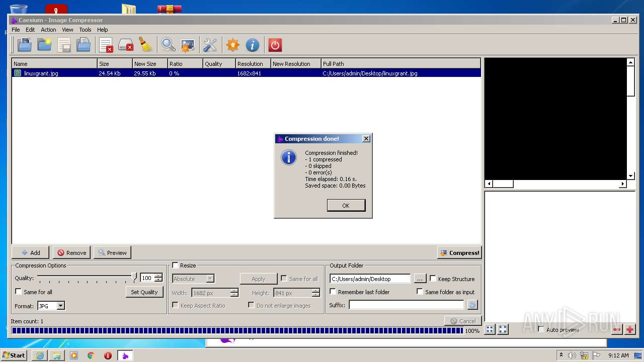Screen dimensions: 644x362
Task: Enable Same for all under Quality
Action: point(19,292)
